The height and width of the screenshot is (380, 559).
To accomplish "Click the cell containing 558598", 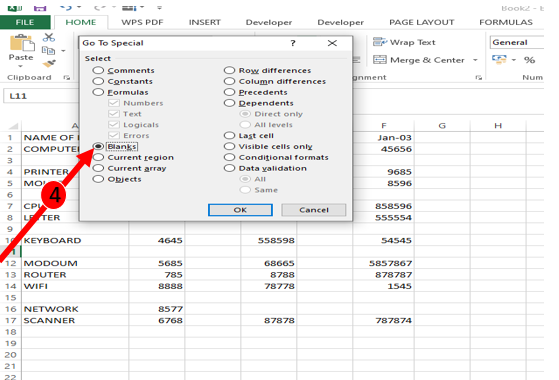I will [x=269, y=240].
